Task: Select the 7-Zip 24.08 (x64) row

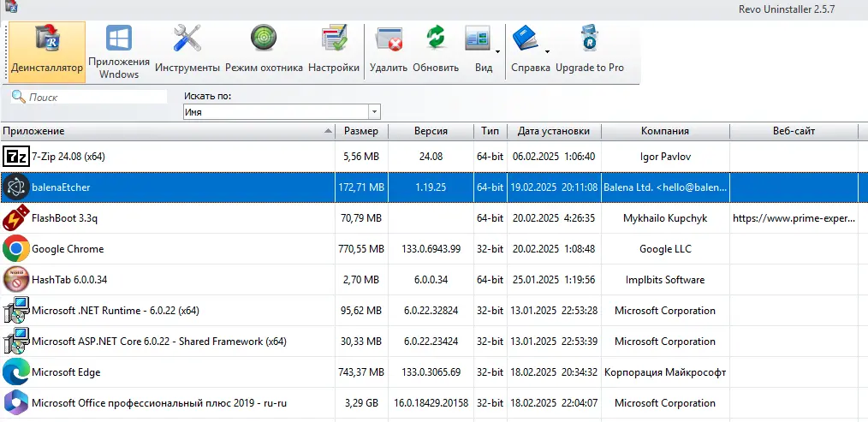Action: tap(434, 157)
